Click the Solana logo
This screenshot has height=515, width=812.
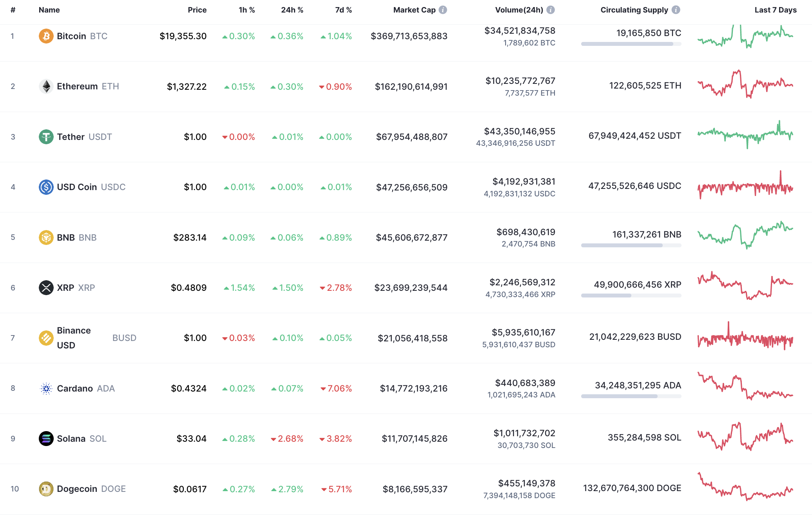click(x=46, y=439)
